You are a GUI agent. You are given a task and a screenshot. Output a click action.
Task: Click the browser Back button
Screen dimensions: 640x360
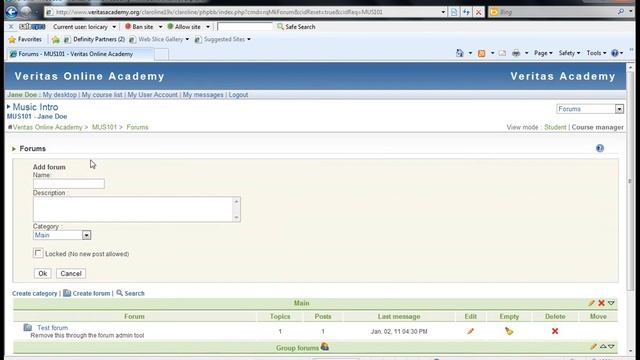[x=11, y=12]
